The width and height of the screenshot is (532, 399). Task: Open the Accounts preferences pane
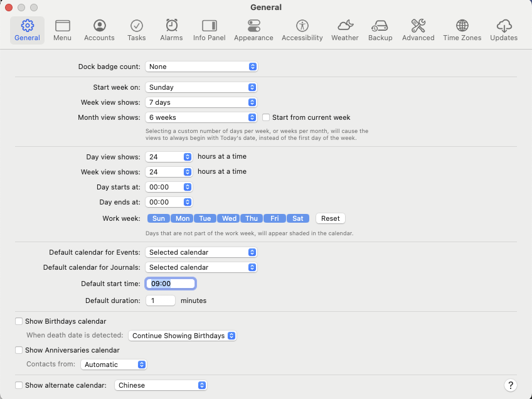pos(98,29)
